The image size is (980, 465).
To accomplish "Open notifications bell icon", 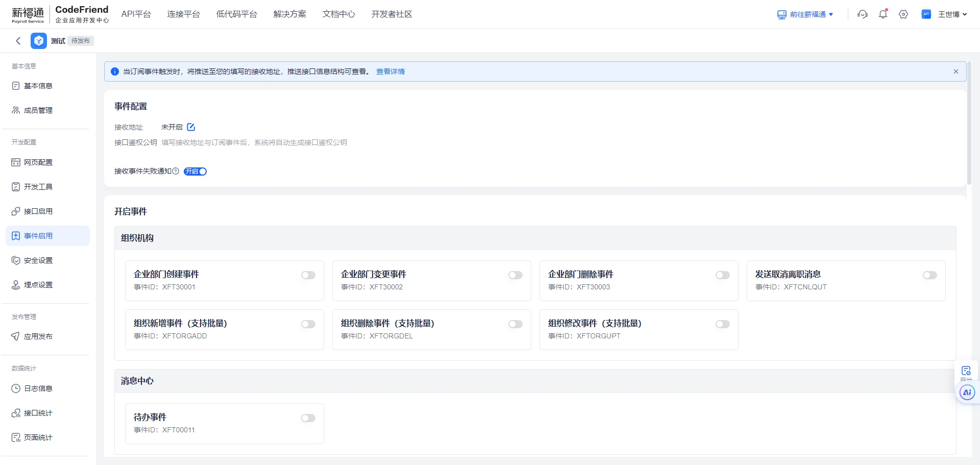I will (883, 14).
